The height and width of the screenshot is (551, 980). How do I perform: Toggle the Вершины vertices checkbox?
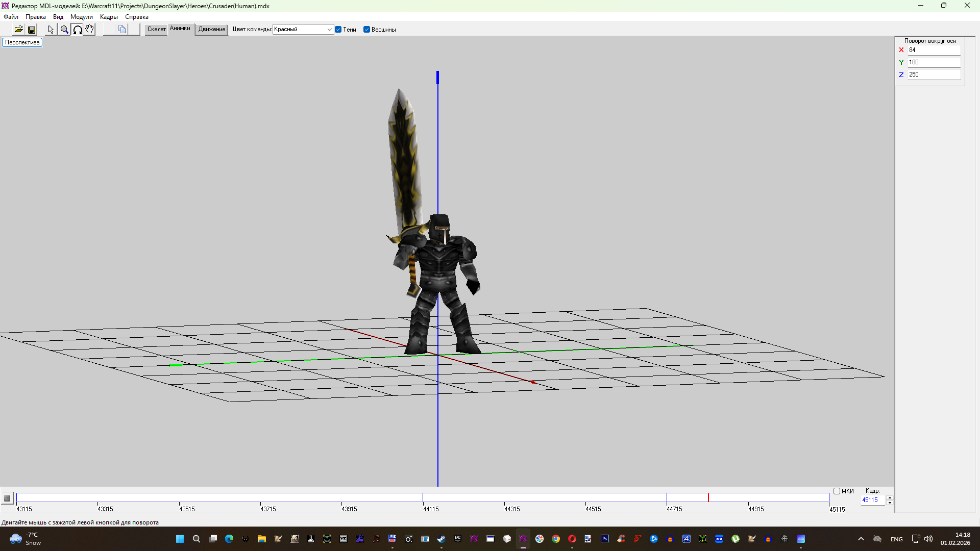click(x=366, y=30)
